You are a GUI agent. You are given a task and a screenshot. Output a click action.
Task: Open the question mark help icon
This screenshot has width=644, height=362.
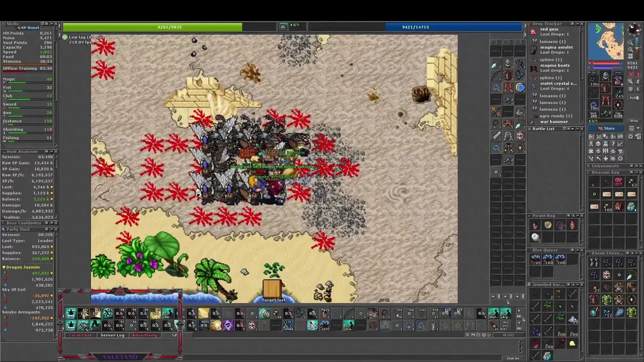tap(613, 143)
